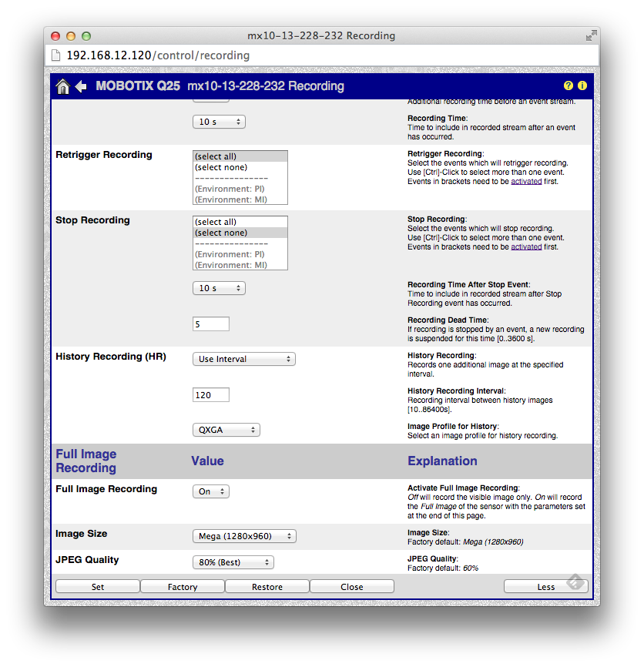The image size is (644, 667).
Task: Click the page icon beside the URL
Action: [x=55, y=55]
